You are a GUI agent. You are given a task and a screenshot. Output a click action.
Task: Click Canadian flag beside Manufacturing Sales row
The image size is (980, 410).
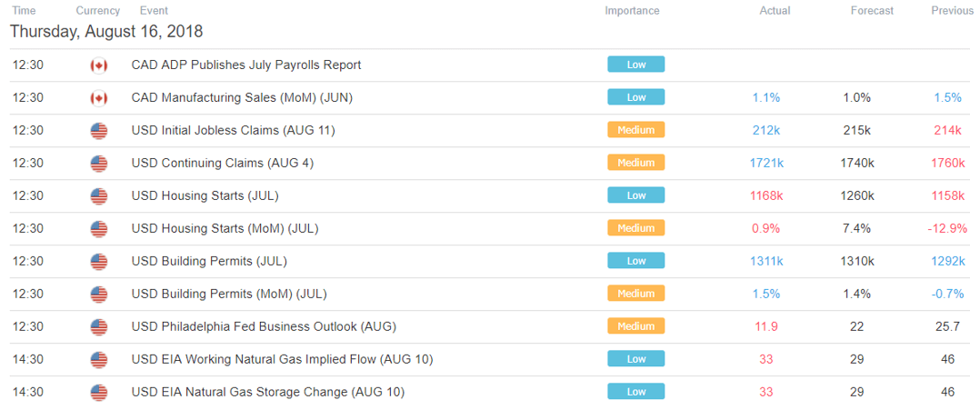click(x=99, y=98)
